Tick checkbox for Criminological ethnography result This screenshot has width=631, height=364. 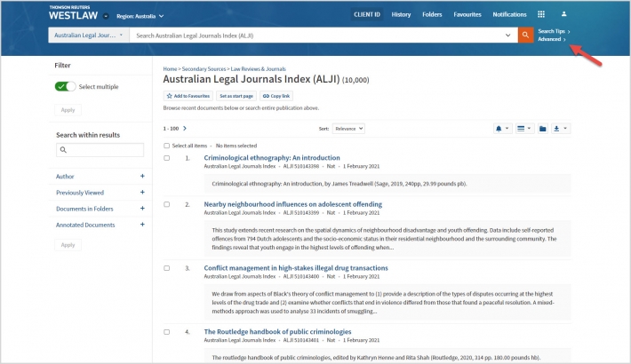coord(166,158)
